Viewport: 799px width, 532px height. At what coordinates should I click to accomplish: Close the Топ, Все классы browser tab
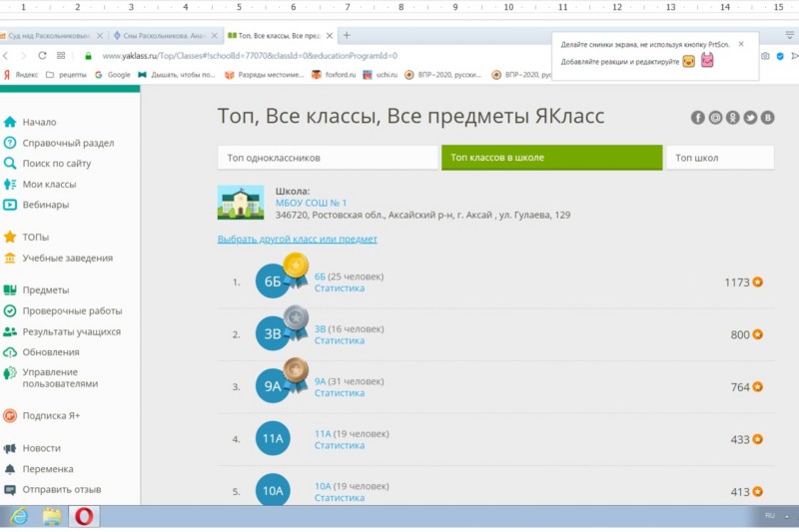point(330,36)
